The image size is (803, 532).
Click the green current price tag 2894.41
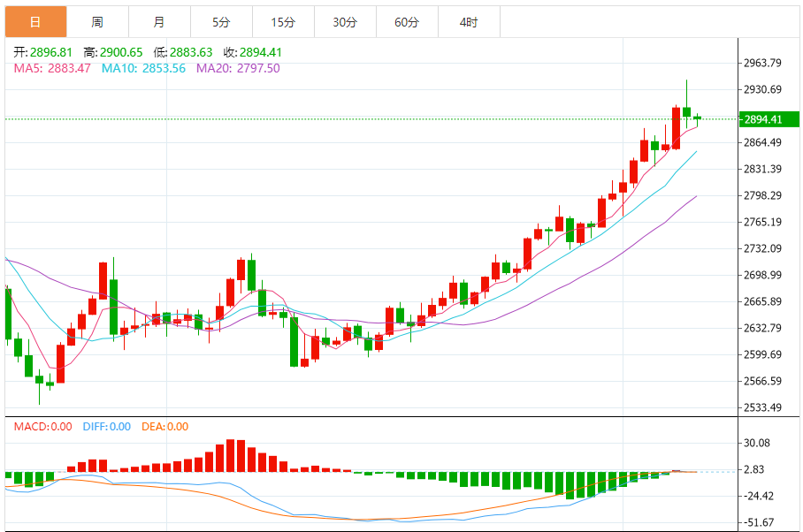(x=769, y=119)
